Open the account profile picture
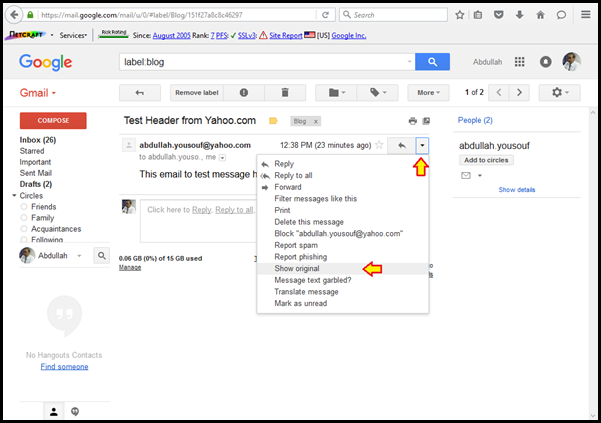 coord(571,62)
